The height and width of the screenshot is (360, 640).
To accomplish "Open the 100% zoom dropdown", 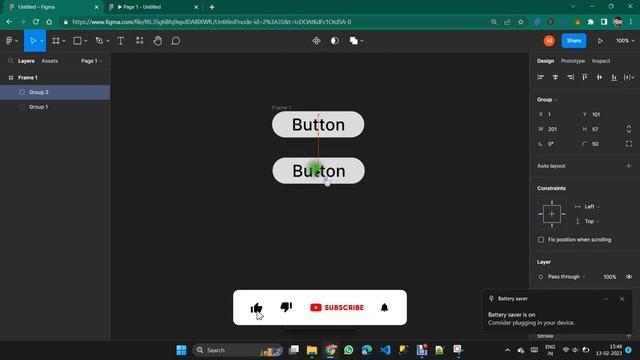I will point(625,41).
